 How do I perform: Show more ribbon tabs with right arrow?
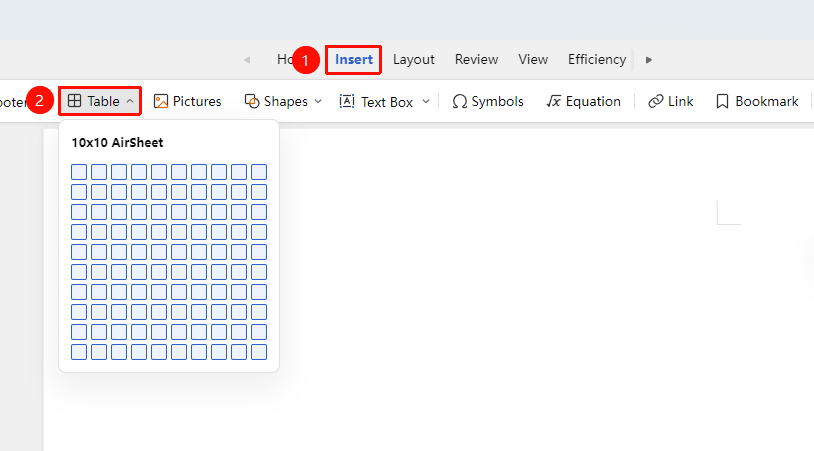[648, 60]
